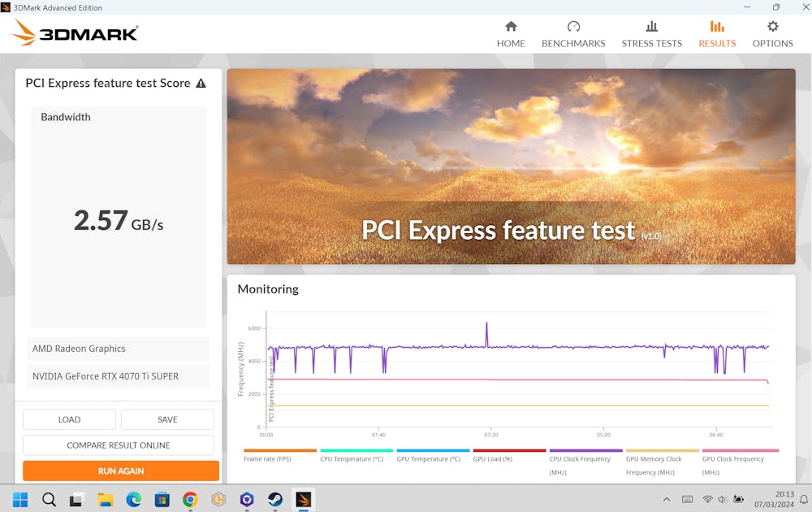Open Task View on the taskbar
The width and height of the screenshot is (812, 512).
pyautogui.click(x=76, y=500)
